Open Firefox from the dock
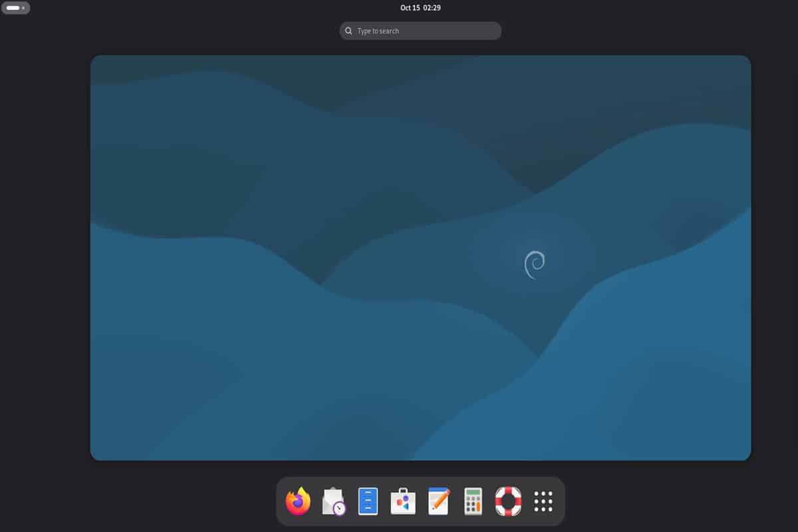The width and height of the screenshot is (798, 532). (297, 501)
